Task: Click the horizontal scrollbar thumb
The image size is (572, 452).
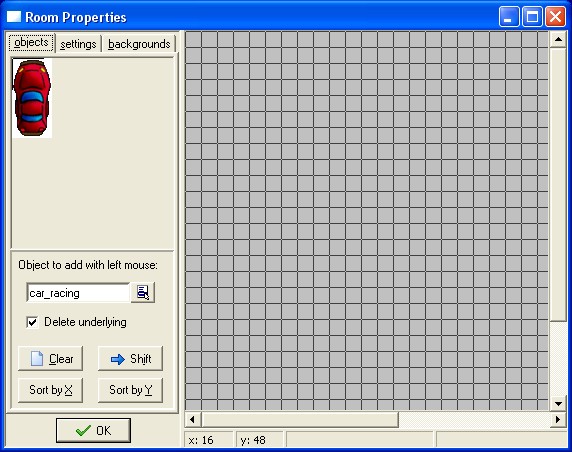Action: (299, 420)
